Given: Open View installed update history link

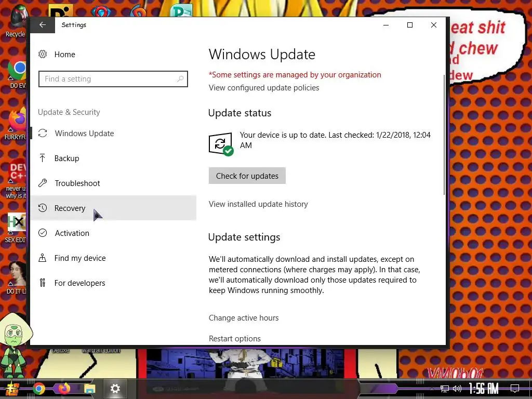Looking at the screenshot, I should pos(258,204).
